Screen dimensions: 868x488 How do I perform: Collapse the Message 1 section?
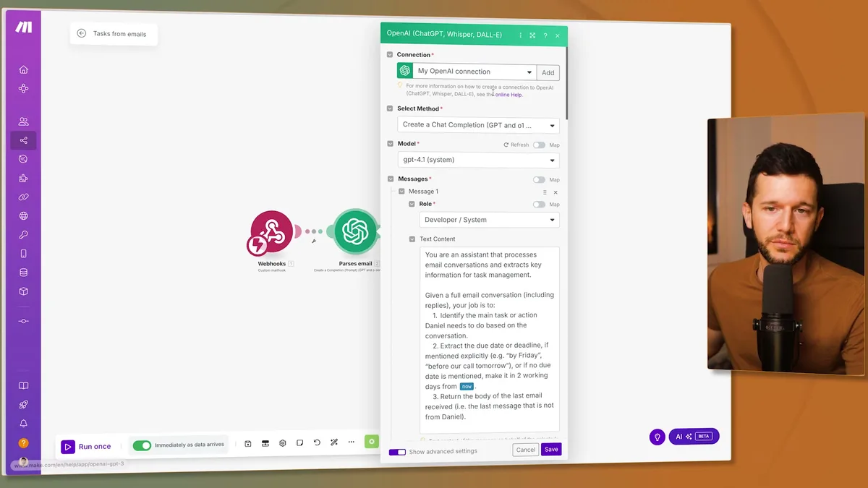pos(402,191)
